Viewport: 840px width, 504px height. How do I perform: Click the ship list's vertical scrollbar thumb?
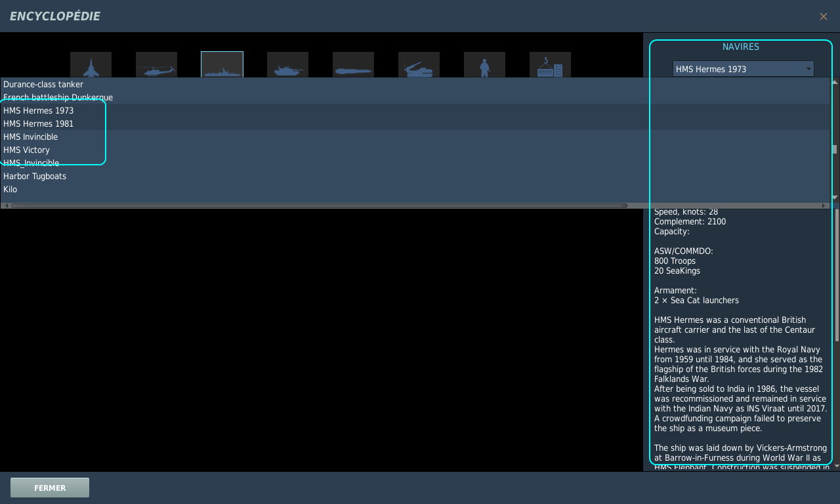pyautogui.click(x=835, y=149)
